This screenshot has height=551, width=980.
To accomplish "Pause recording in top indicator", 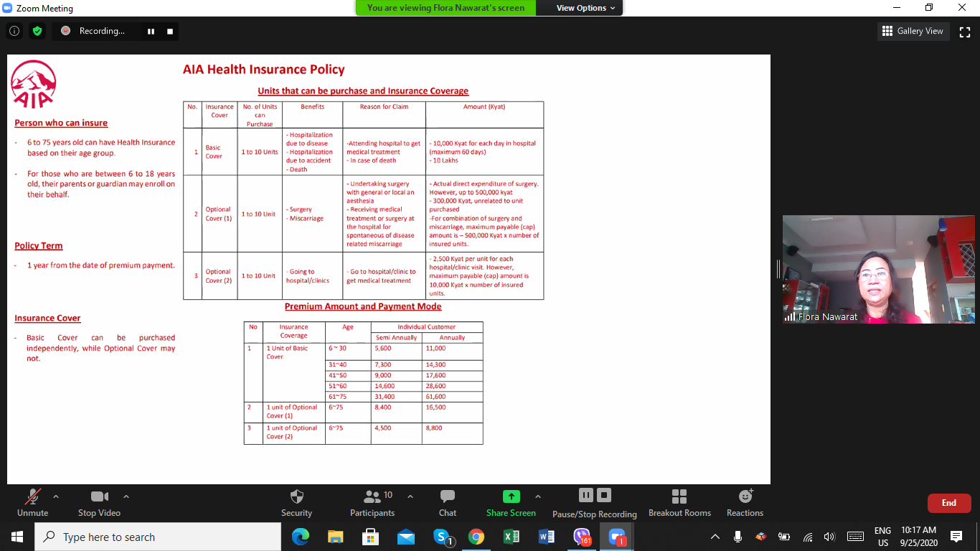I will (151, 32).
